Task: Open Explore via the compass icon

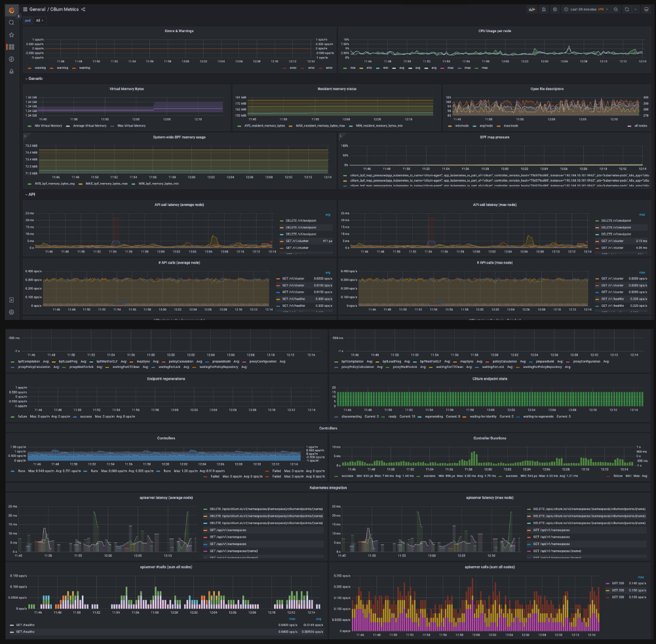Action: pos(11,59)
